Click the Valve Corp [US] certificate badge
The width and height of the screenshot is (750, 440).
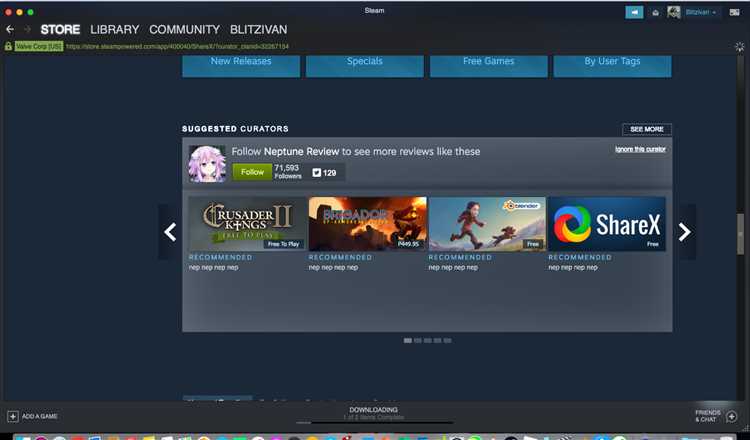pyautogui.click(x=39, y=46)
